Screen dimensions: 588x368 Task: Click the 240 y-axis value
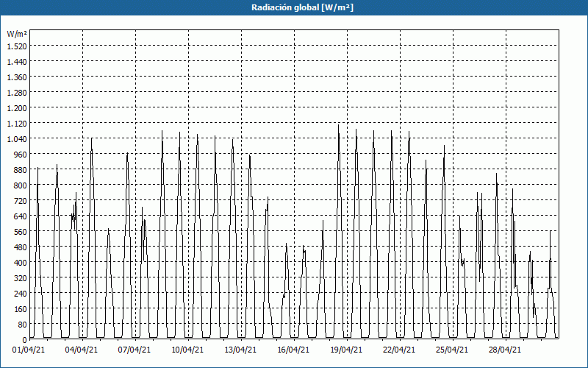tap(21, 294)
